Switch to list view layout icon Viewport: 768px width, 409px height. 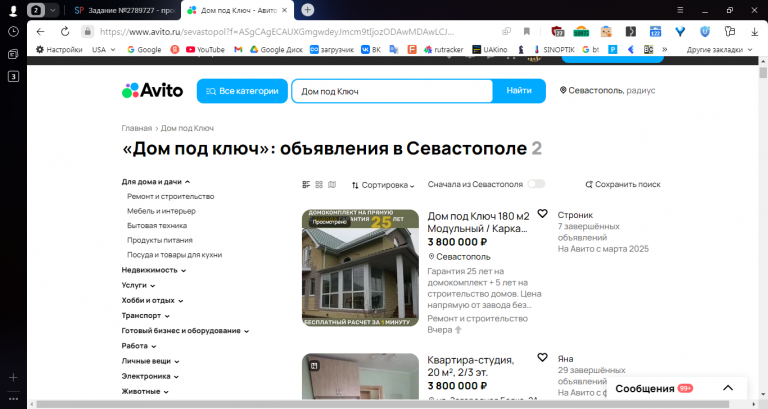click(x=306, y=185)
